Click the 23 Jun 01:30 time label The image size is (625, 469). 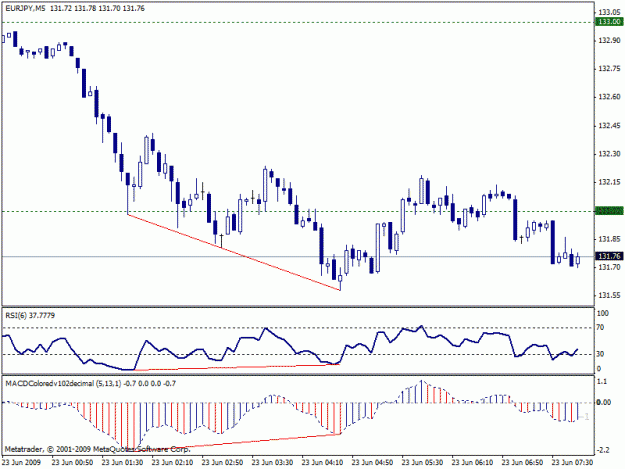(122, 462)
